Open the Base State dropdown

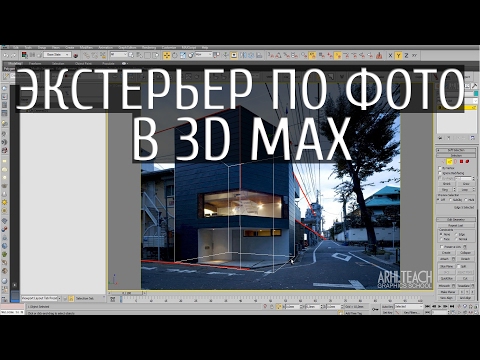click(x=58, y=54)
